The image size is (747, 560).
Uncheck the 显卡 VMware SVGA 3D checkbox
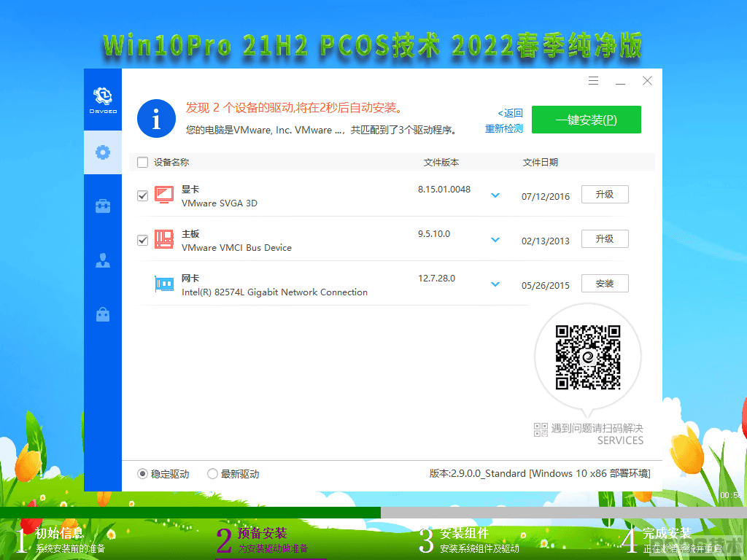(142, 195)
